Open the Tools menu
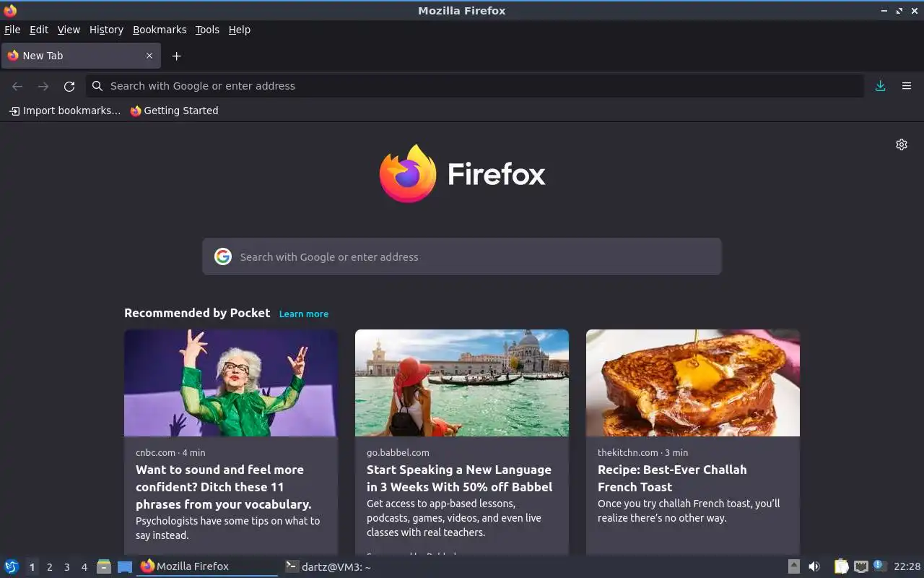 click(x=207, y=30)
